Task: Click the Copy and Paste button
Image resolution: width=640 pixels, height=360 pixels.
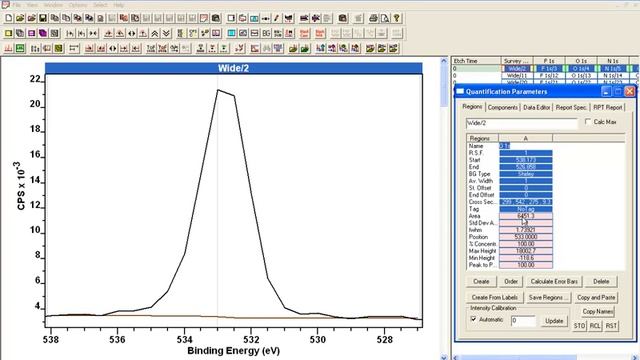Action: (596, 297)
